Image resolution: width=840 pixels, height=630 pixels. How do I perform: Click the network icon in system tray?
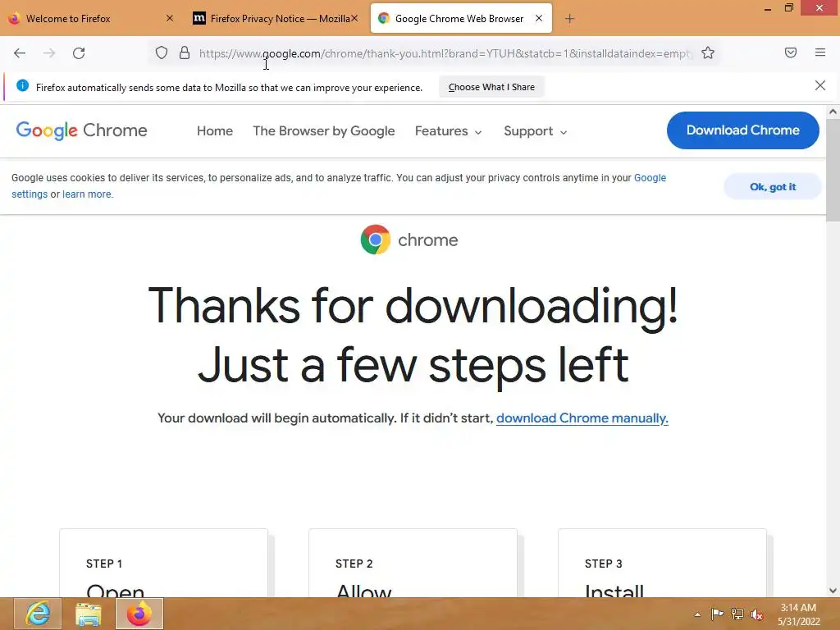737,614
